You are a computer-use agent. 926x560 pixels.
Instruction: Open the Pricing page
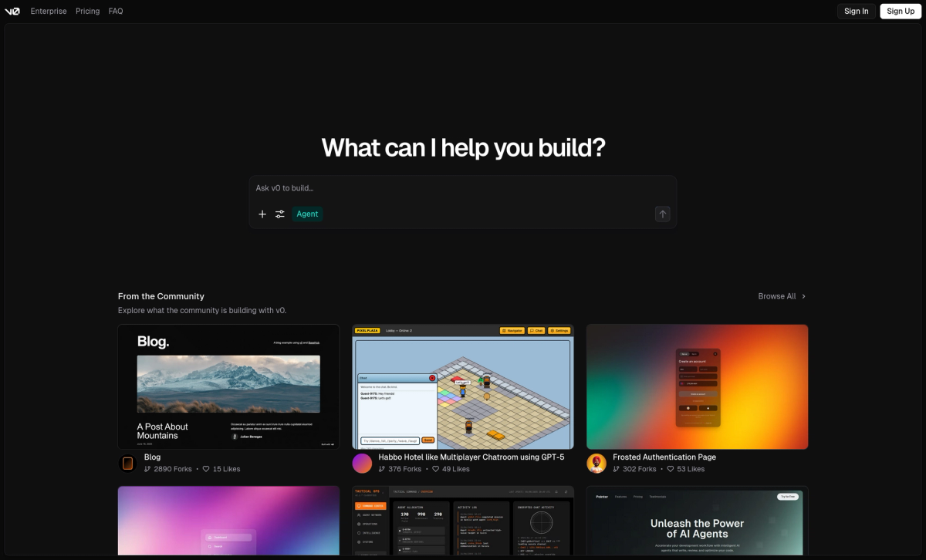87,12
